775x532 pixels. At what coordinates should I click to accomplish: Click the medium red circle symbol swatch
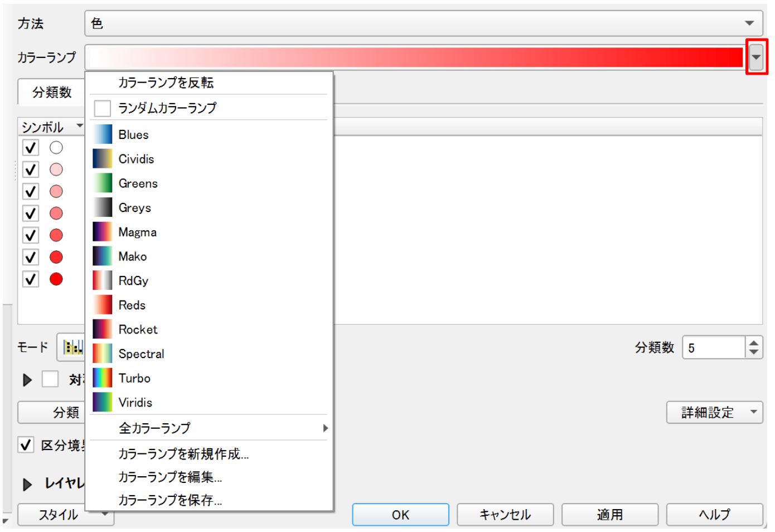[x=56, y=214]
